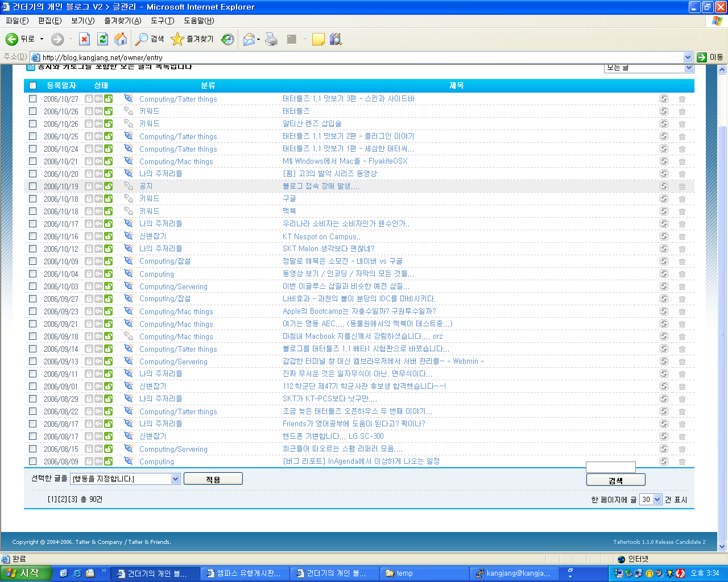The height and width of the screenshot is (582, 728).
Task: Click the green unlock icon on the 공지 row
Action: (107, 186)
